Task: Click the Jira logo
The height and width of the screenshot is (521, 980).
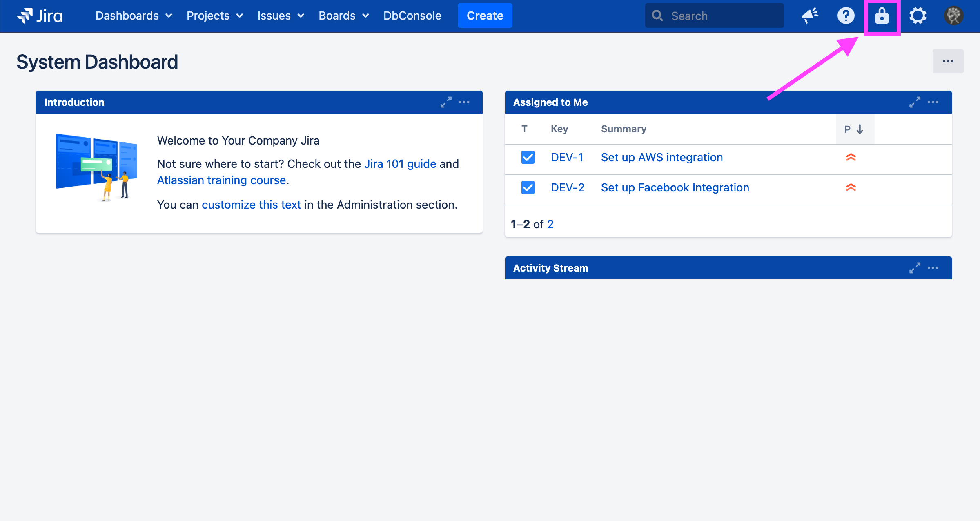Action: tap(40, 16)
